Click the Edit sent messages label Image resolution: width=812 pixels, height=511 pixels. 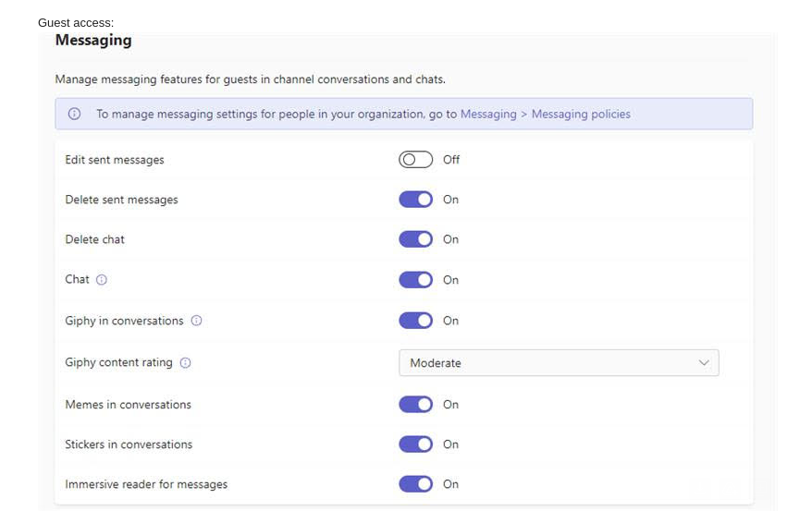pos(115,160)
